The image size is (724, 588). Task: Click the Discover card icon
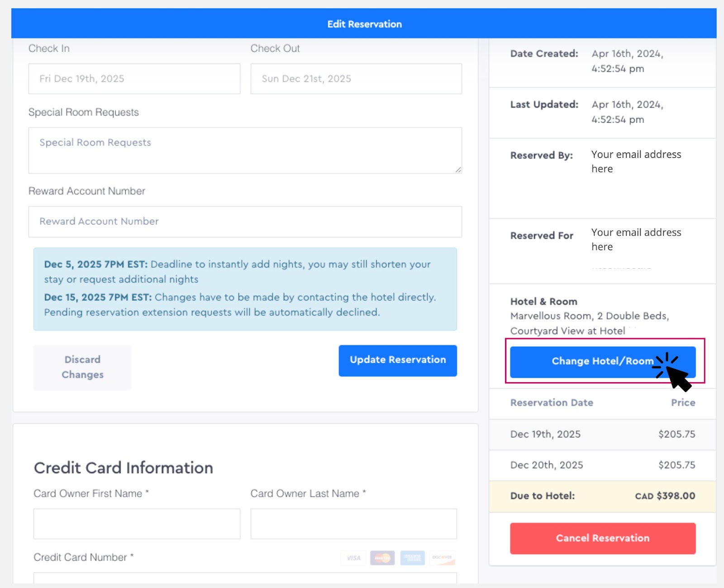pyautogui.click(x=442, y=558)
